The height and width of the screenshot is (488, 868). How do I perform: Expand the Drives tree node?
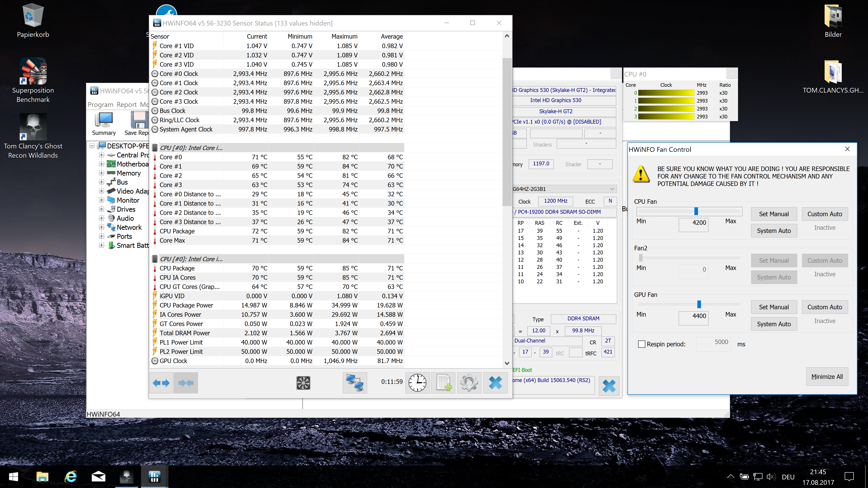(x=101, y=209)
